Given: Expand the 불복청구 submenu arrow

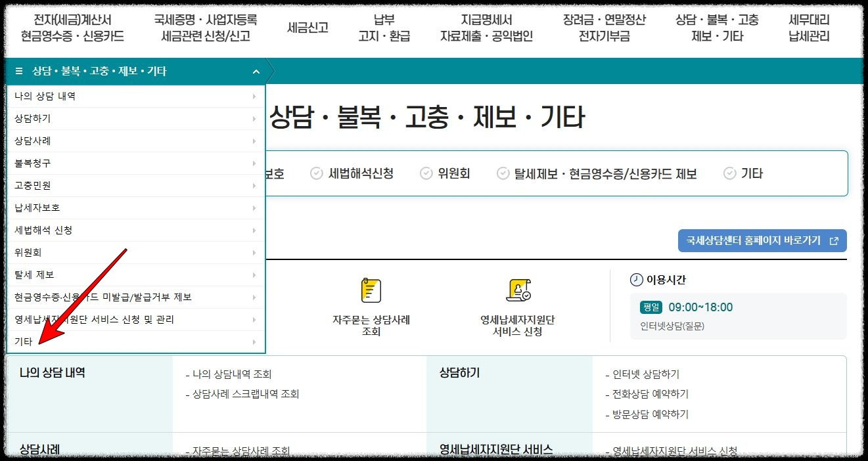Looking at the screenshot, I should [x=255, y=164].
